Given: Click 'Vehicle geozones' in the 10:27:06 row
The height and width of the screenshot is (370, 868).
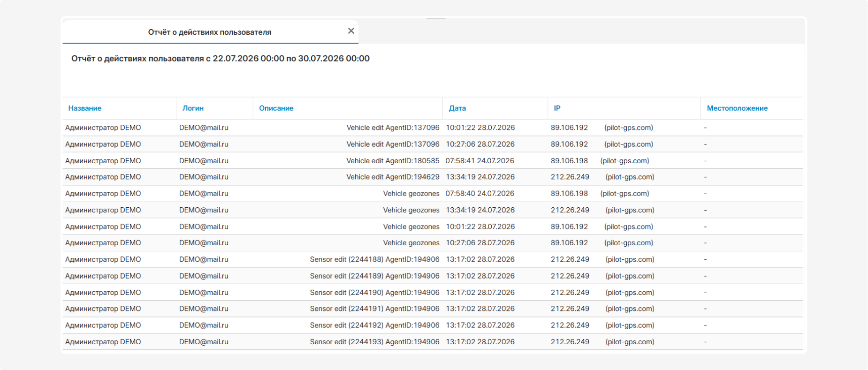Looking at the screenshot, I should point(411,243).
